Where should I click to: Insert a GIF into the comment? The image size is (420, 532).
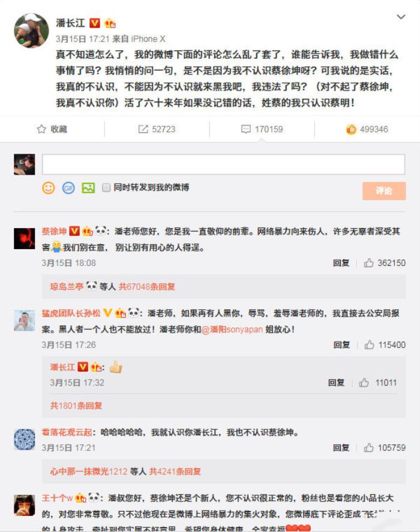point(68,187)
